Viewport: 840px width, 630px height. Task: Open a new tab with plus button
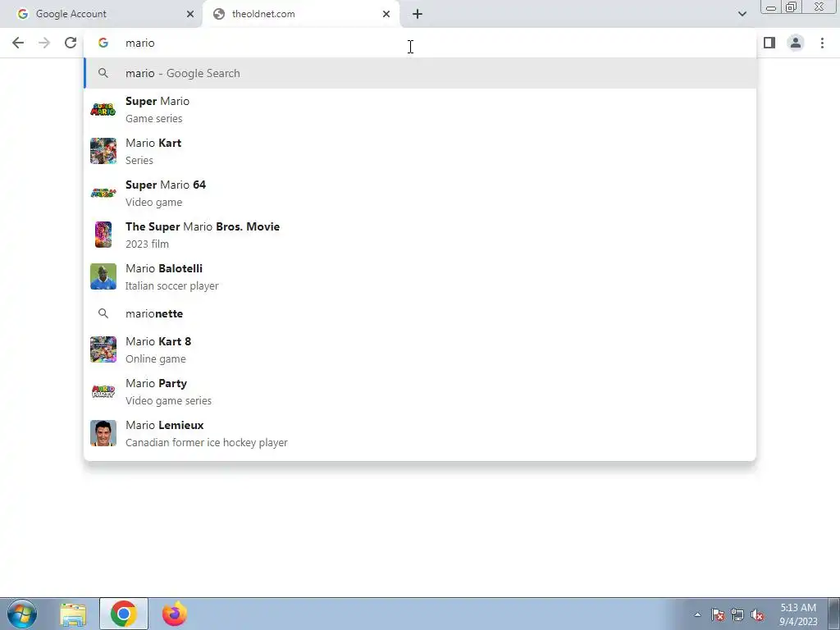pos(418,14)
